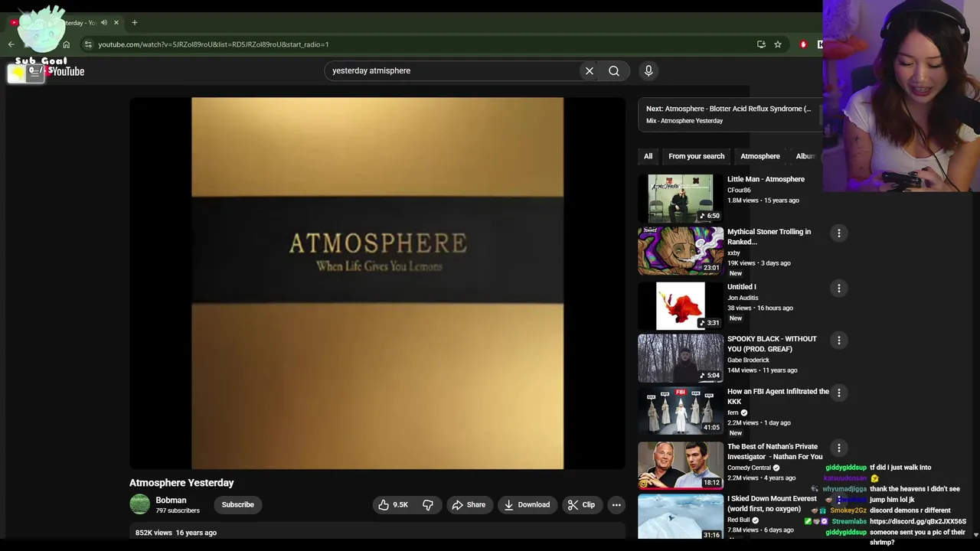This screenshot has height=551, width=980.
Task: Focus the YouTube search box
Action: (452, 70)
